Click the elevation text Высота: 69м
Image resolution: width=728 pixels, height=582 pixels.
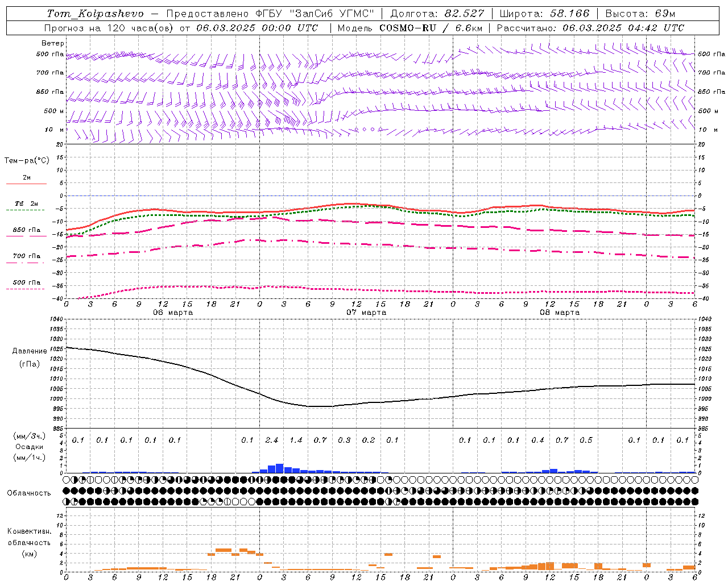(640, 14)
